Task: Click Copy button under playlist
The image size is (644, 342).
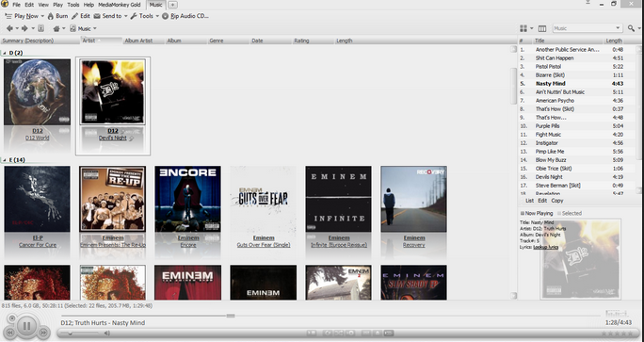Action: pyautogui.click(x=557, y=201)
